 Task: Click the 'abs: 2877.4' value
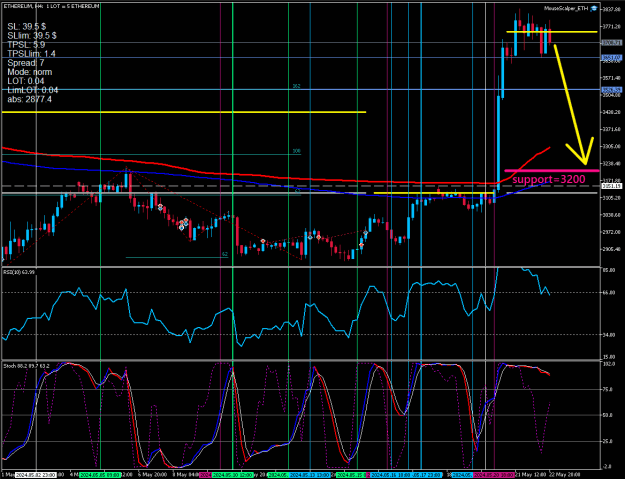[x=29, y=99]
